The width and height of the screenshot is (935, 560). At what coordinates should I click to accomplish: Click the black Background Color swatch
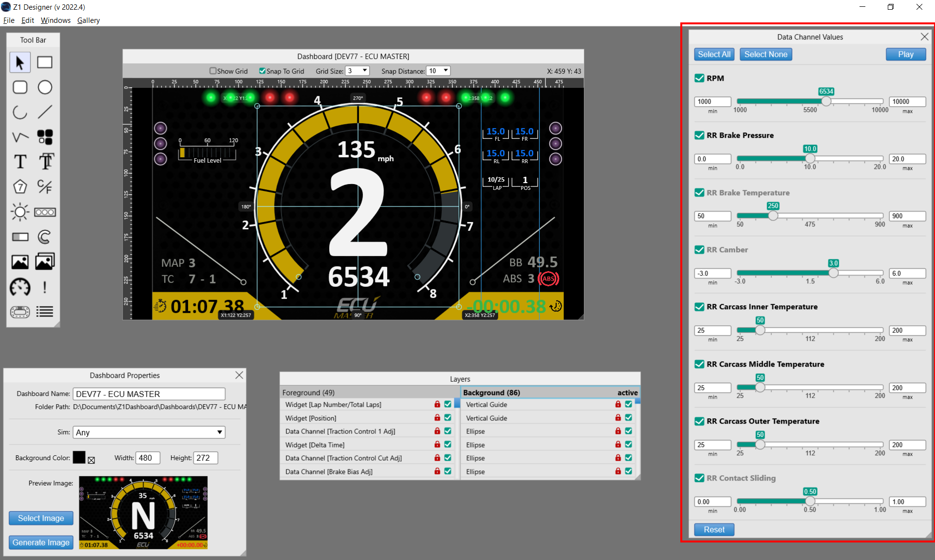[x=79, y=457]
